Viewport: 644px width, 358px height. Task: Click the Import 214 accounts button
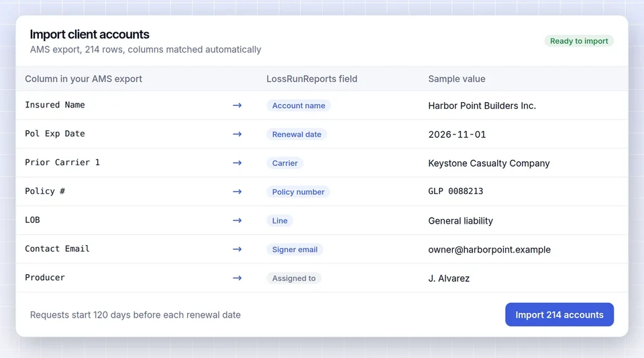559,314
